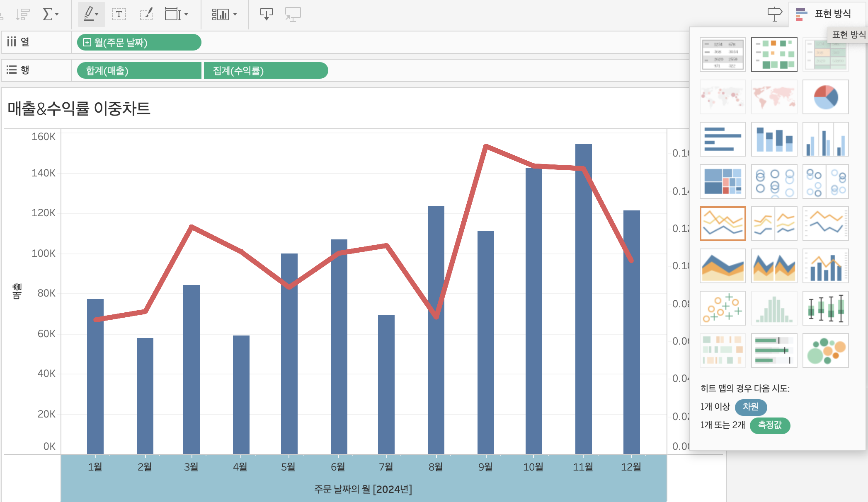Click the sort descending icon
The width and height of the screenshot is (868, 502).
(23, 14)
